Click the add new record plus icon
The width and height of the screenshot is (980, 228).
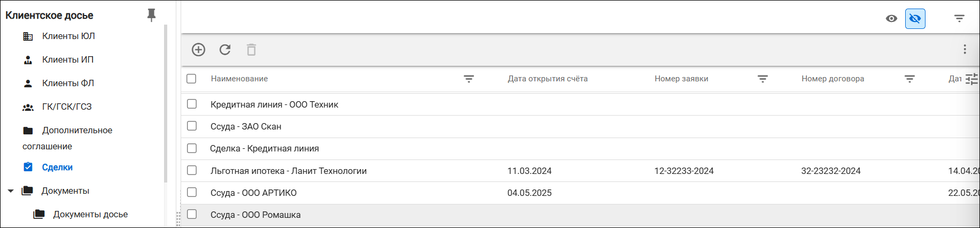point(198,50)
